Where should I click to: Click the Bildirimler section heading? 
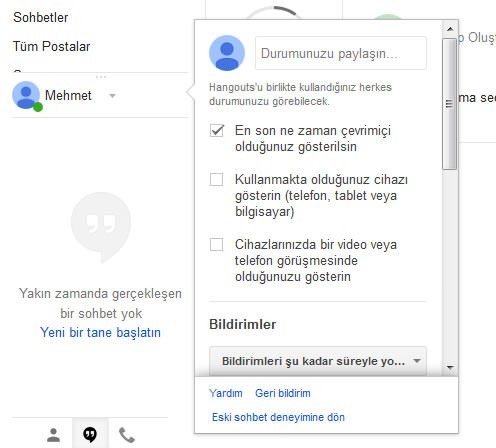pos(243,324)
